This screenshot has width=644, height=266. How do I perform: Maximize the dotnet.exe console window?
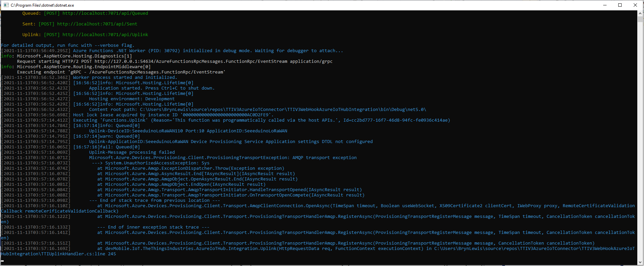click(620, 5)
